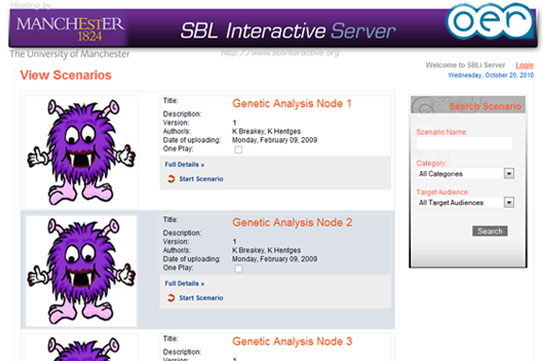Toggle One Play checkbox for Genetic Analysis Node 1
Screen dimensions: 548x361
coord(238,150)
